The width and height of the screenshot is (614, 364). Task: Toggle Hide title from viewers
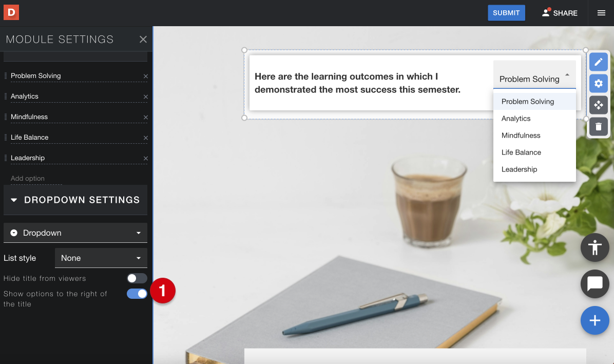(x=137, y=278)
